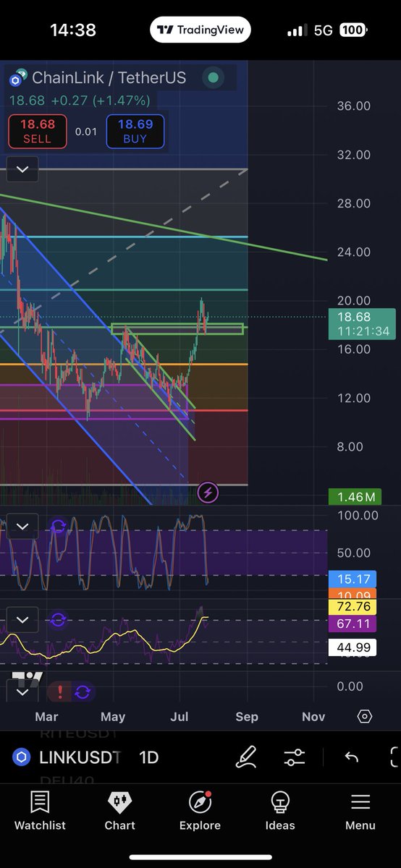Tap the green market status dot
Image resolution: width=401 pixels, height=868 pixels.
(x=213, y=77)
